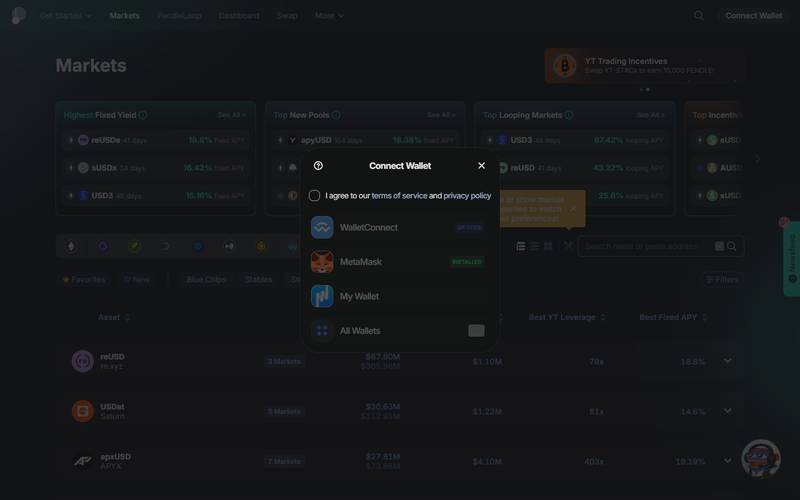Filter by the orange chain icon
Viewport: 800px width, 500px height.
261,246
